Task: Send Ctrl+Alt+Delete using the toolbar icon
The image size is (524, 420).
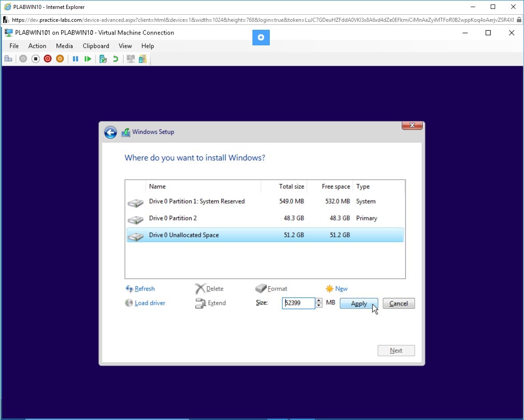Action: pos(8,59)
